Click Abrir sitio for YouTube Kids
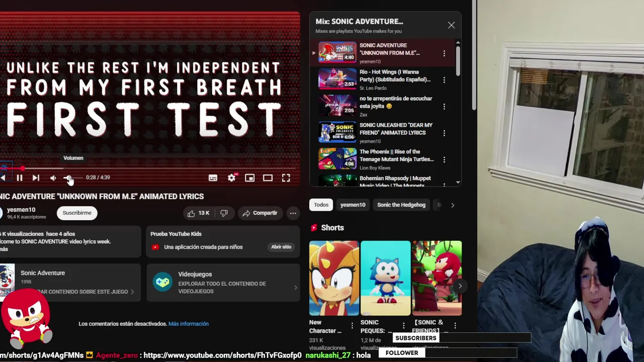The image size is (644, 362). (281, 247)
